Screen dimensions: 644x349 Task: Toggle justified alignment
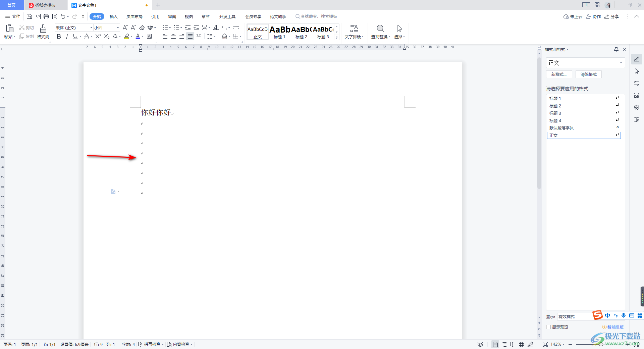coord(190,36)
